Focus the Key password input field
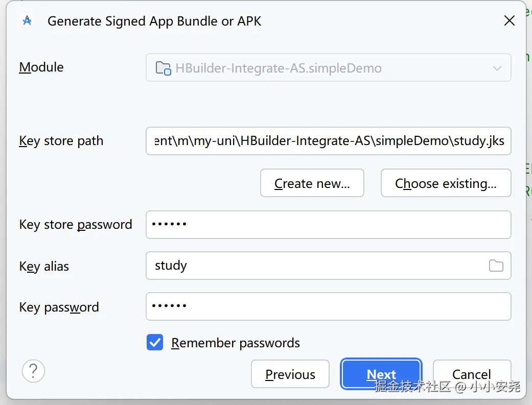This screenshot has height=405, width=532. (328, 306)
